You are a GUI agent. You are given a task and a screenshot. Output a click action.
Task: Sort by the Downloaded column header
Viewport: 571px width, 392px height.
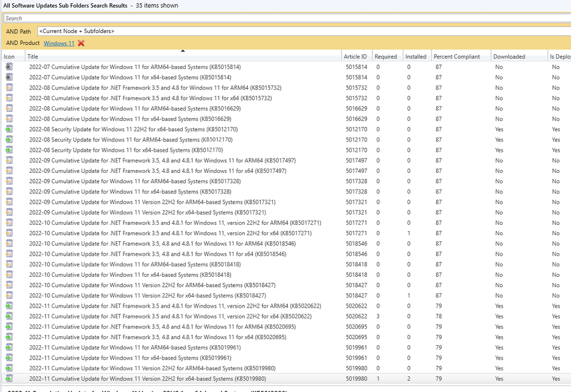pyautogui.click(x=519, y=56)
